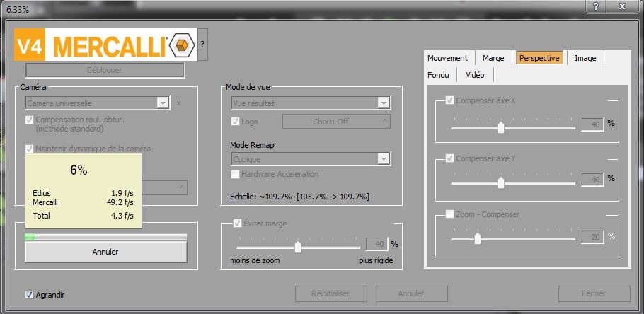Click the Fermer button
644x314 pixels.
coord(594,293)
